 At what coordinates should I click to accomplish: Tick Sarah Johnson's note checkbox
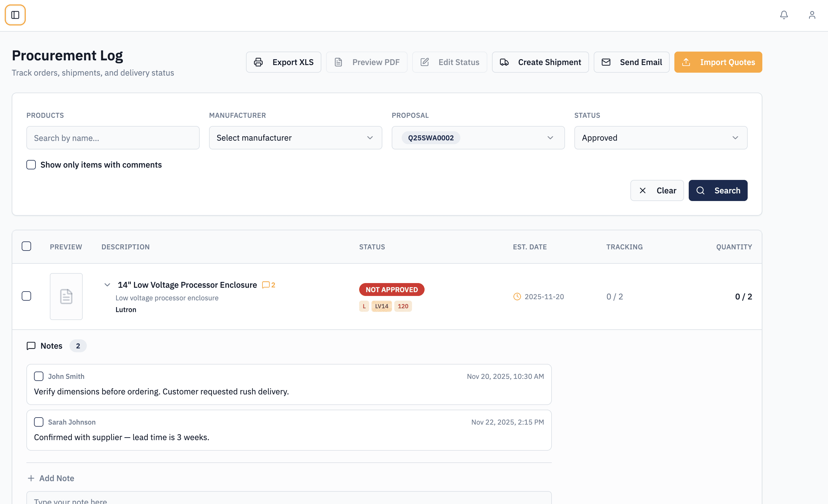point(39,422)
